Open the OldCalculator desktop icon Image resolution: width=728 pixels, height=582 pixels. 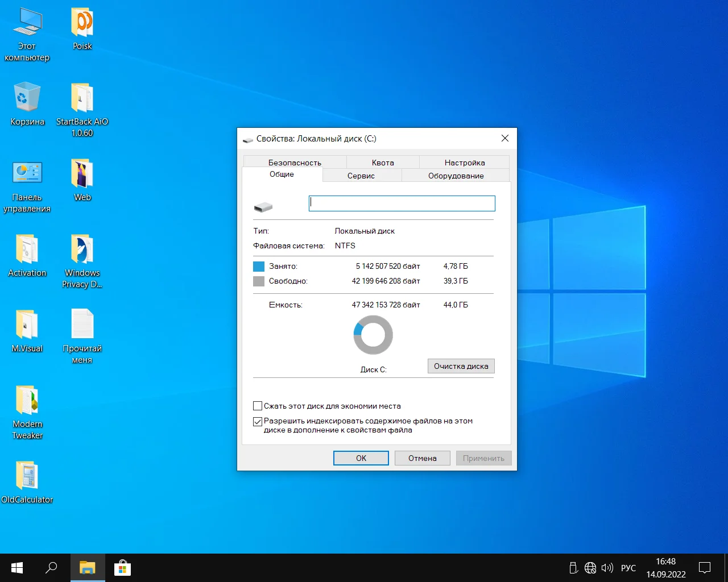click(27, 476)
